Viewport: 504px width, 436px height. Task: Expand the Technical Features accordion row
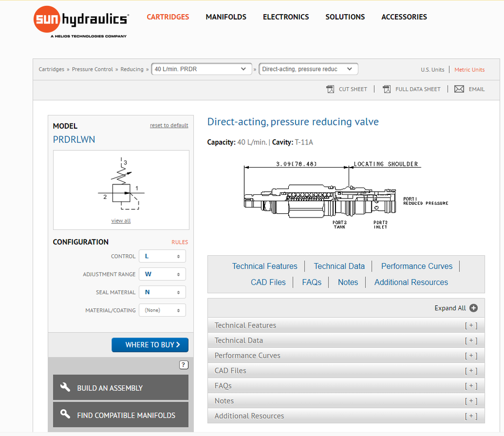pos(346,325)
